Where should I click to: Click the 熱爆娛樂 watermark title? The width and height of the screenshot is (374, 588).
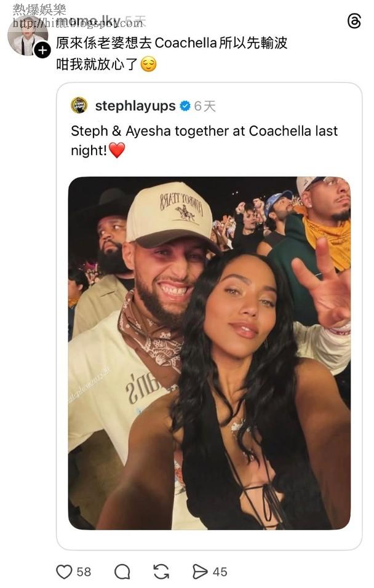(x=39, y=9)
